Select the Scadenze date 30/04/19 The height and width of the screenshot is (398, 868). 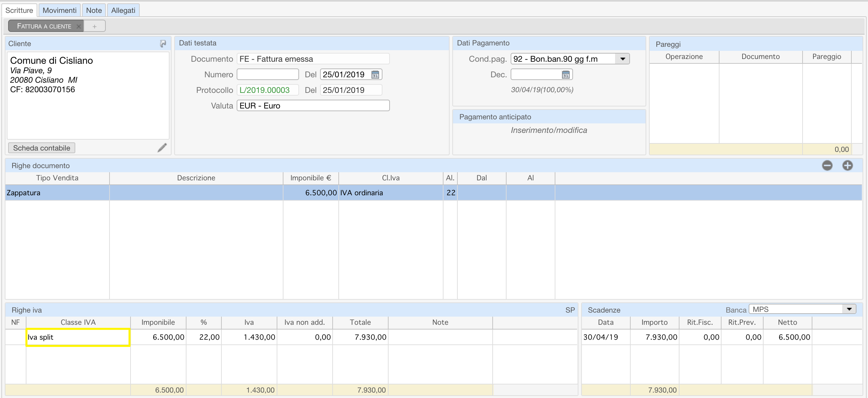click(x=606, y=337)
